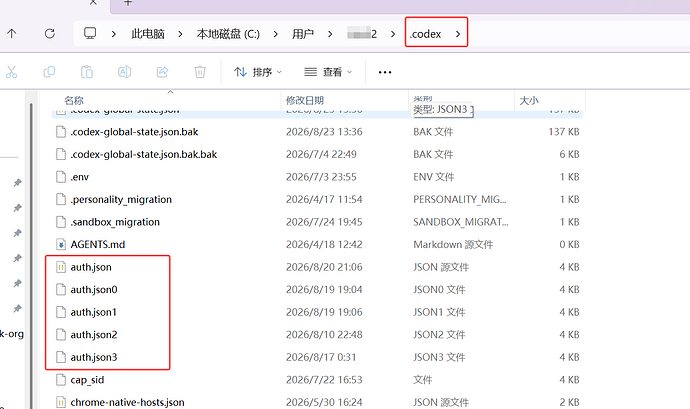The image size is (690, 409).
Task: Click the AGENTS.md Markdown file icon
Action: (61, 244)
